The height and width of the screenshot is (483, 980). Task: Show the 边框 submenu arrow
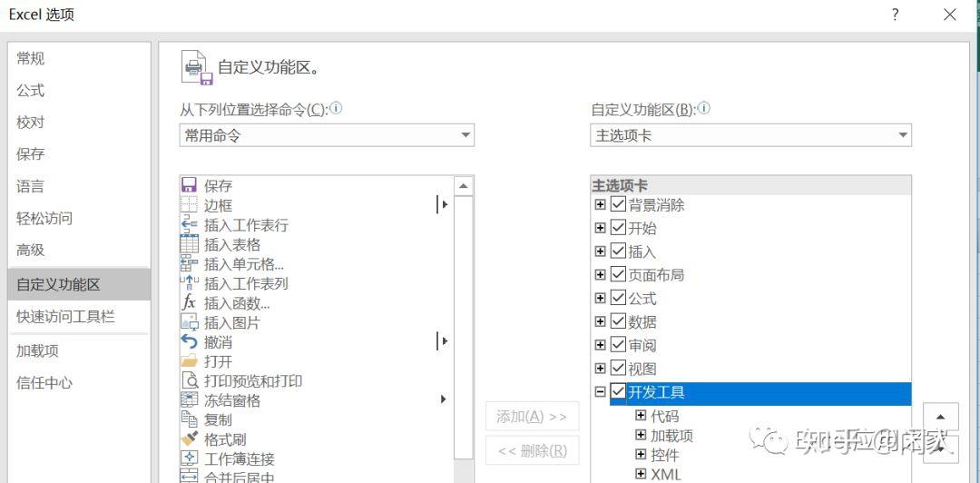[445, 204]
